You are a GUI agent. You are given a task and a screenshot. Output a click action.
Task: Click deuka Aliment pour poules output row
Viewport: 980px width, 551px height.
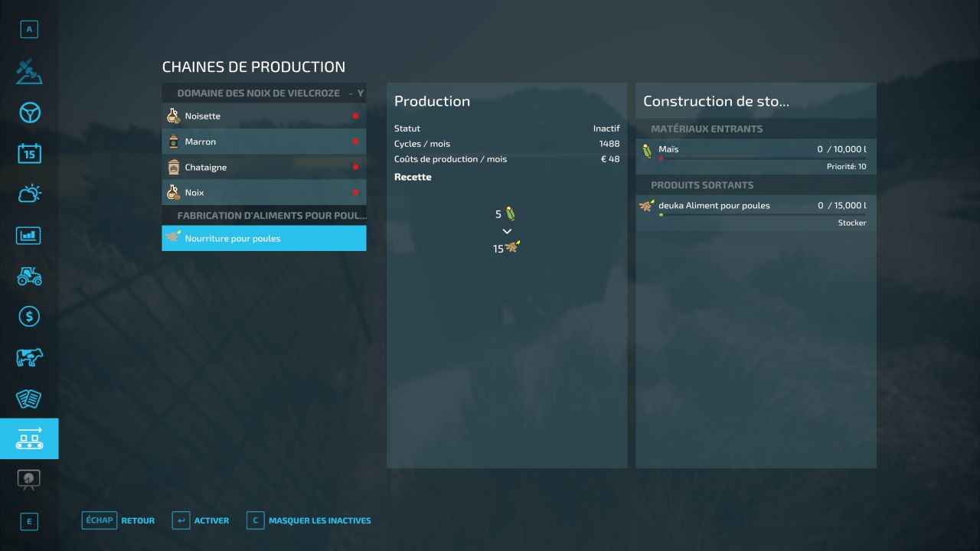point(755,206)
